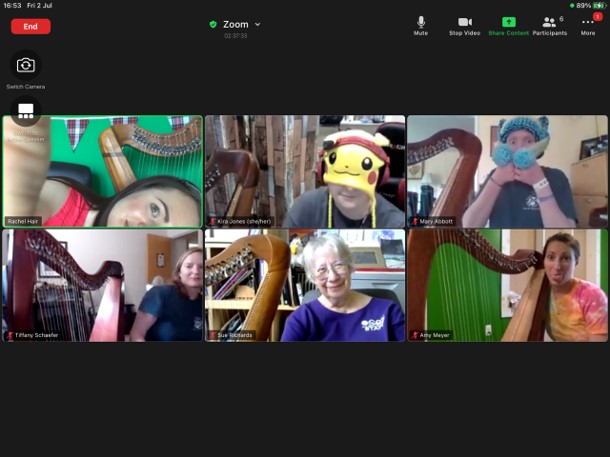Stop the video camera
This screenshot has width=610, height=457.
click(x=464, y=23)
